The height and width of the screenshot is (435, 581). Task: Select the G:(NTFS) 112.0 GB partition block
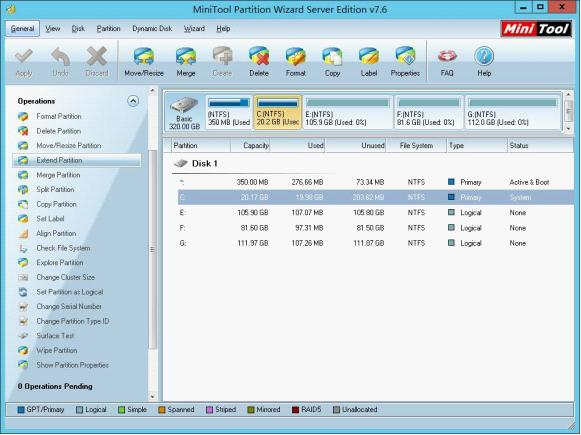coord(513,113)
